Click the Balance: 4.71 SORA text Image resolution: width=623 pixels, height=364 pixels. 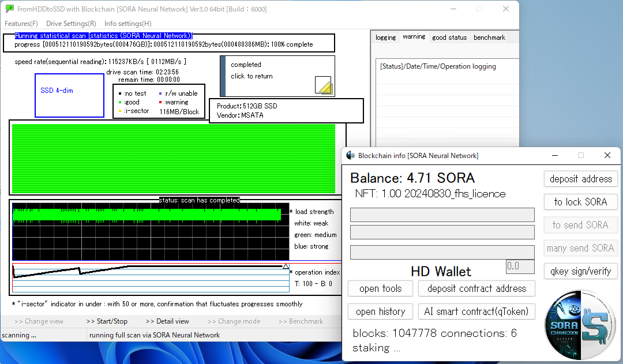[412, 178]
